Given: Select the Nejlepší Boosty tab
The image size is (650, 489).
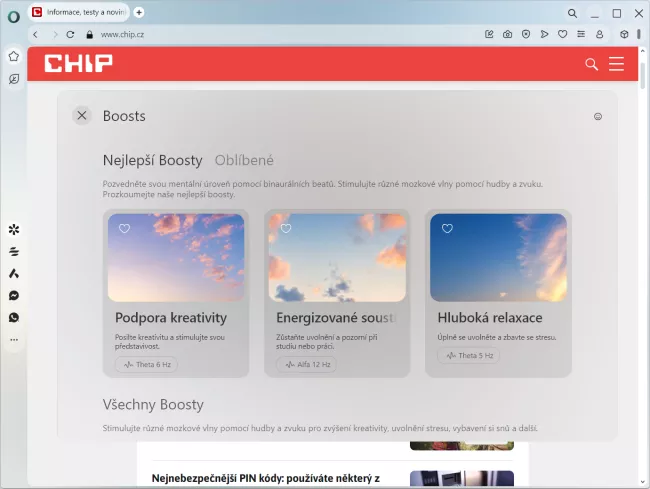Looking at the screenshot, I should coord(152,160).
